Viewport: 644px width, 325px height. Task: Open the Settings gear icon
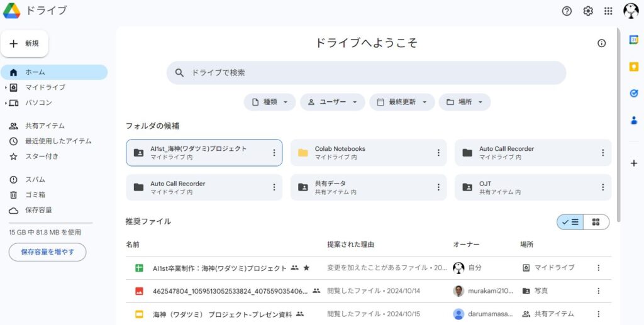pyautogui.click(x=588, y=11)
